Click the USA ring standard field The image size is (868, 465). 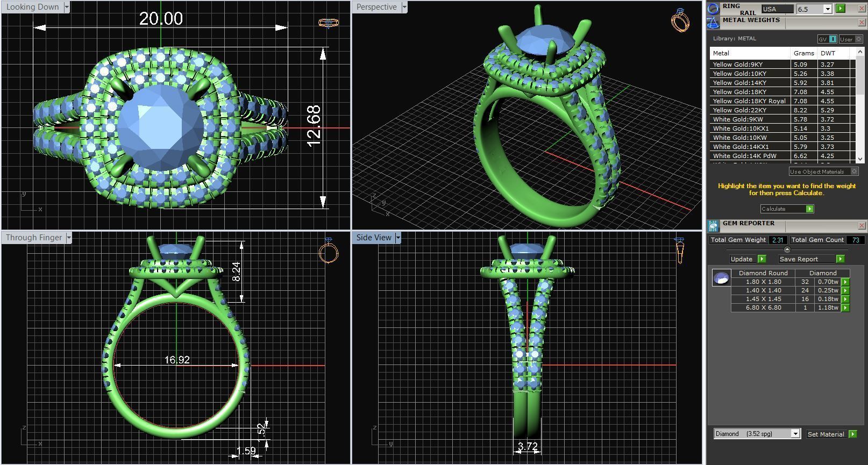point(777,9)
